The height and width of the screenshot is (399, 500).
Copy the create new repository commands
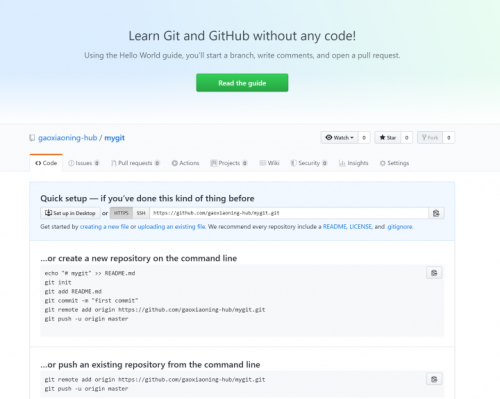(x=434, y=273)
